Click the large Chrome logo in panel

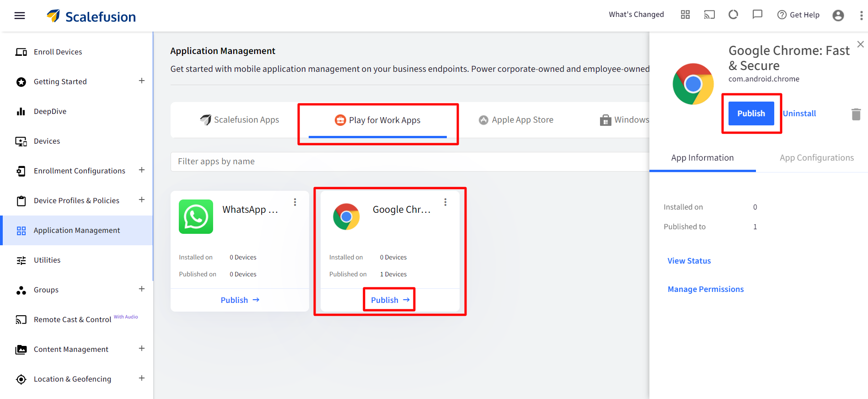[x=693, y=84]
